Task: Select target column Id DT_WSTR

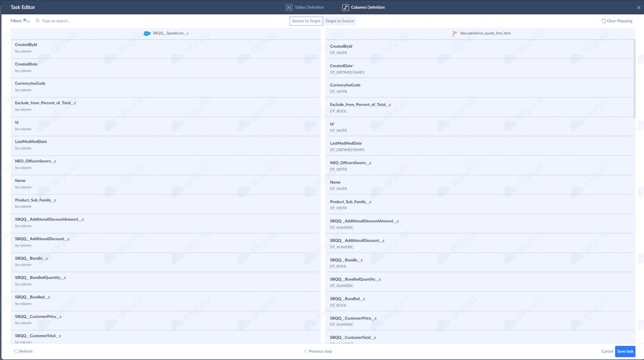Action: pyautogui.click(x=479, y=127)
